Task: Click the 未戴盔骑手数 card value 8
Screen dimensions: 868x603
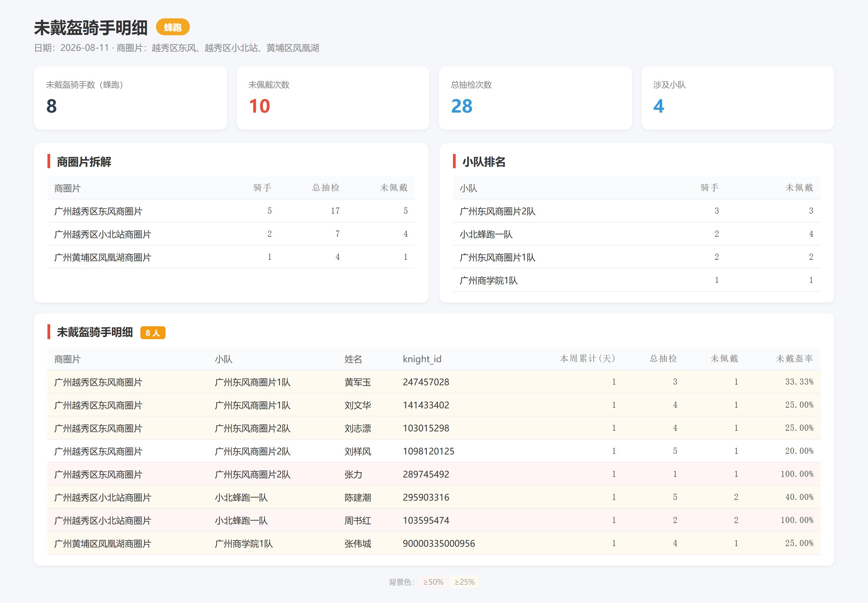Action: coord(52,106)
